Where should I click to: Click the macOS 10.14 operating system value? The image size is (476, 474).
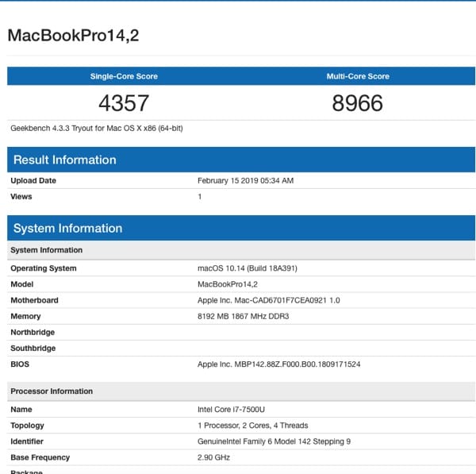pyautogui.click(x=247, y=268)
